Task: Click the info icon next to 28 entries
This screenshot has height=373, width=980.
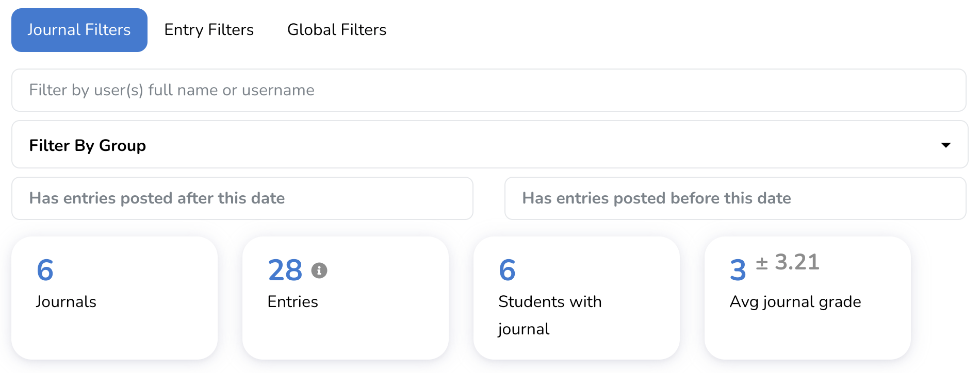Action: click(319, 270)
